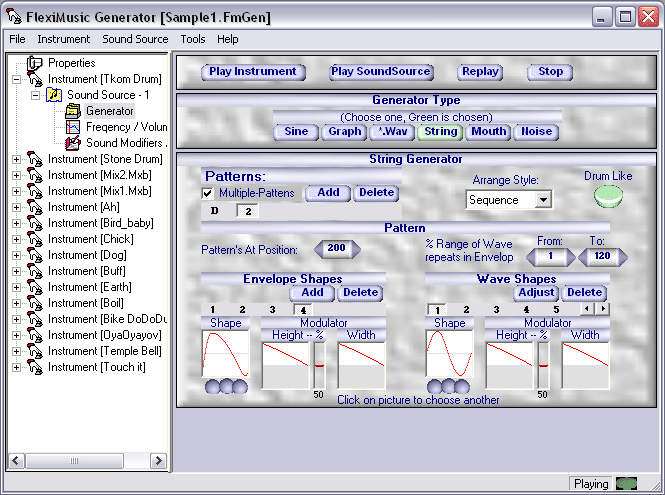Open the Arrange Style Sequence dropdown
This screenshot has width=665, height=495.
543,200
